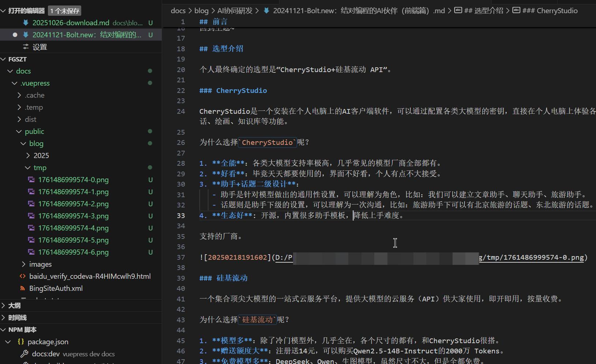This screenshot has width=596, height=364.
Task: Open the 20241121-Bolt.new editor entry
Action: point(86,35)
